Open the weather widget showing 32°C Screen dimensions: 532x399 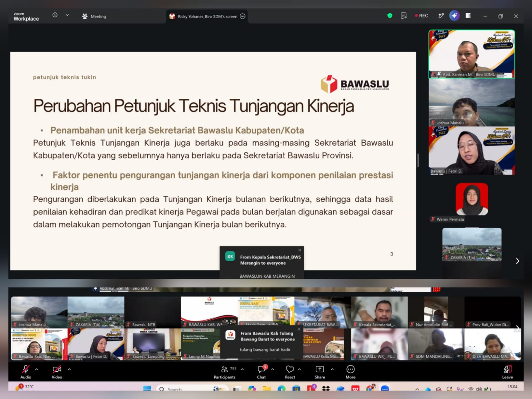(25, 387)
